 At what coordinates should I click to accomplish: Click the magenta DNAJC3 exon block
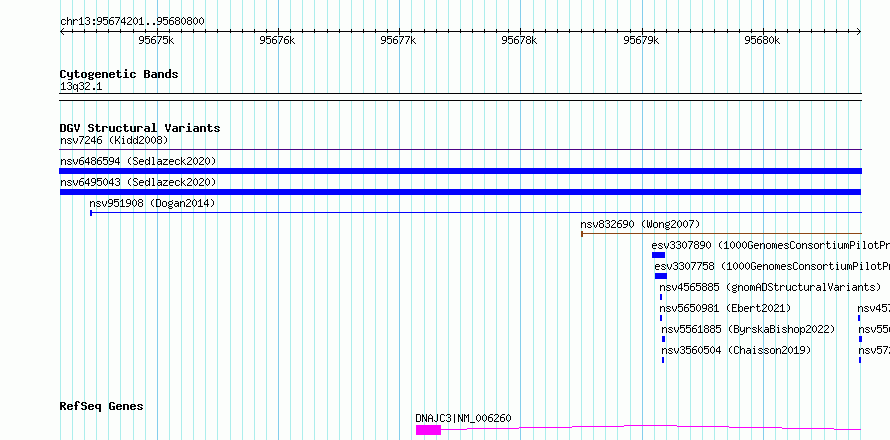[x=429, y=430]
